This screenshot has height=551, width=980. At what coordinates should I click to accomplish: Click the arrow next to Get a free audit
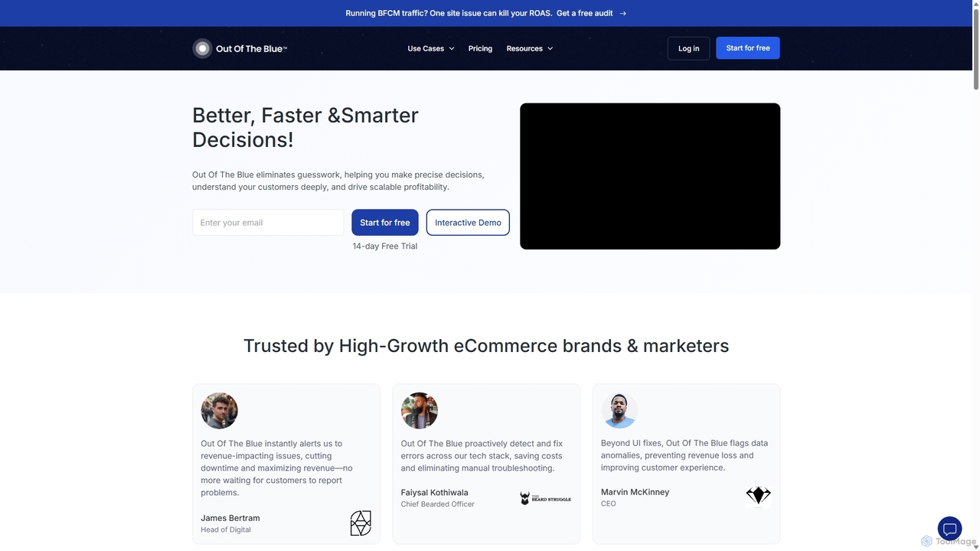pyautogui.click(x=622, y=13)
